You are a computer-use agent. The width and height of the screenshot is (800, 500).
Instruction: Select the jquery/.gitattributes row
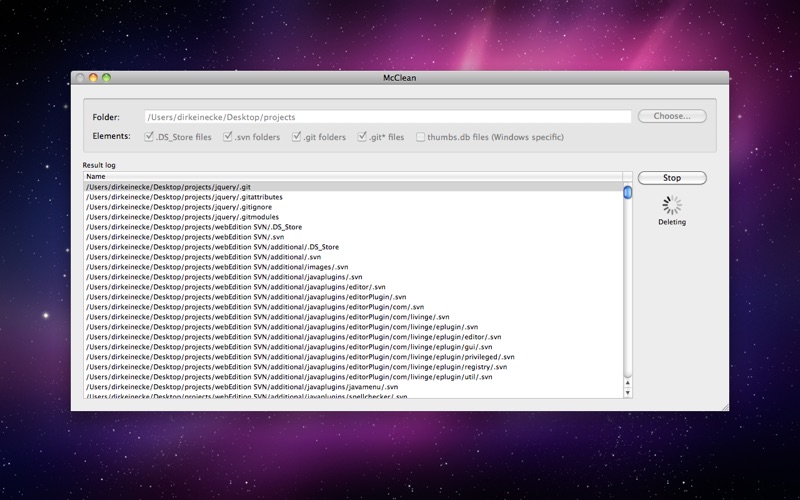click(x=353, y=197)
